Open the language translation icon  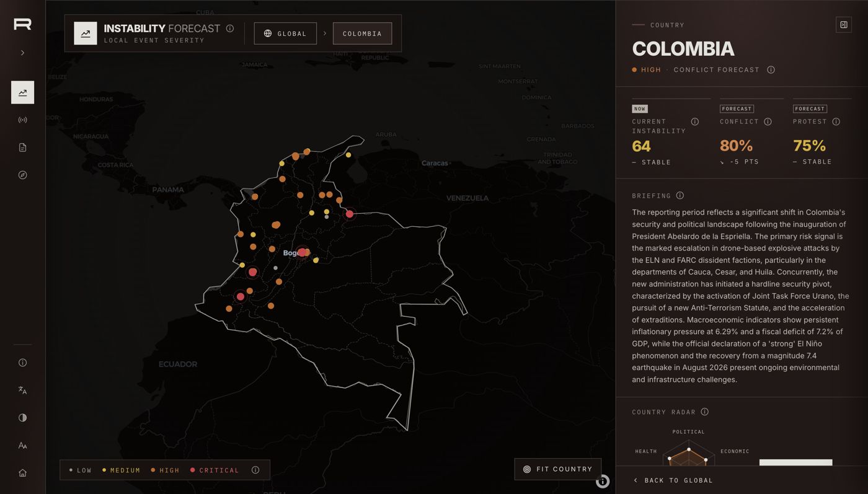point(22,390)
